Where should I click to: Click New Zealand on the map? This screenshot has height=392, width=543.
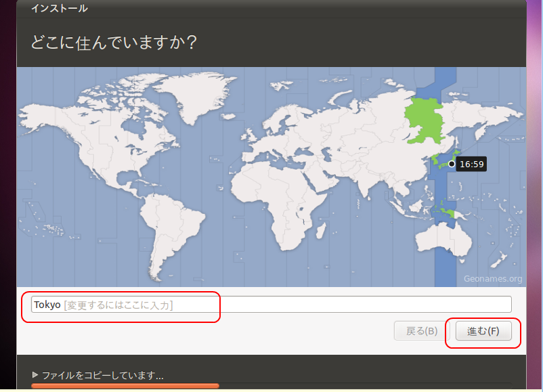[498, 261]
